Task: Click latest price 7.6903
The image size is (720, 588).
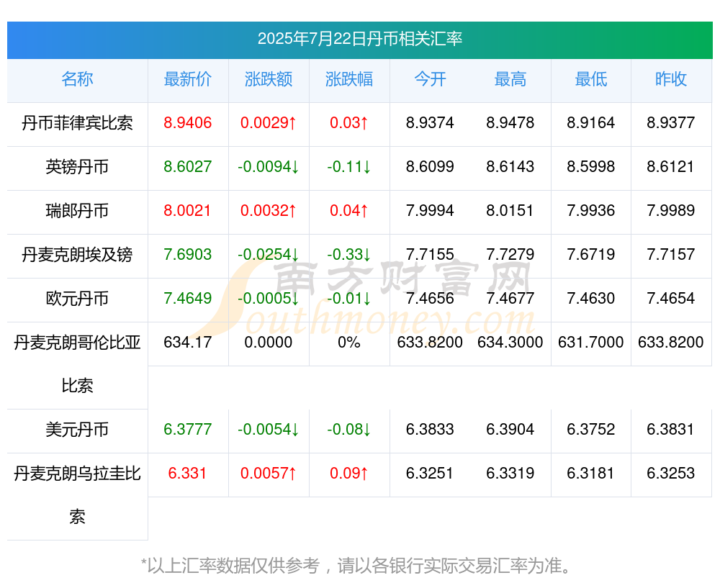Action: tap(187, 254)
